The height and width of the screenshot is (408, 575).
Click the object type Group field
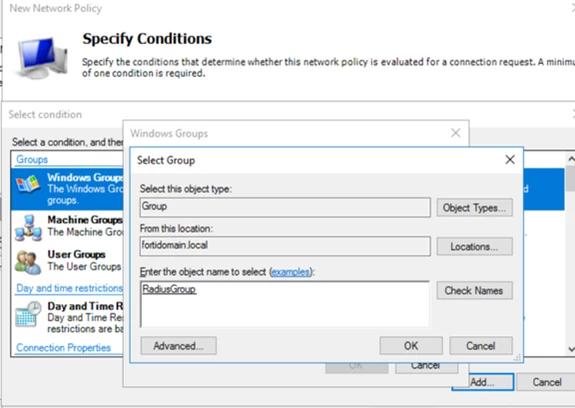coord(285,207)
